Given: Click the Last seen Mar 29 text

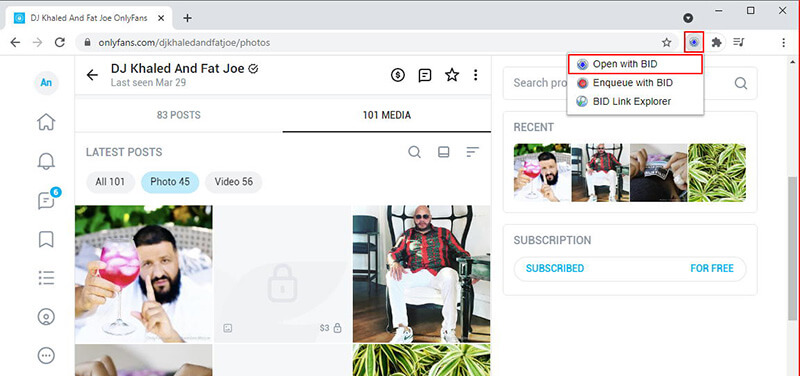Looking at the screenshot, I should click(148, 83).
